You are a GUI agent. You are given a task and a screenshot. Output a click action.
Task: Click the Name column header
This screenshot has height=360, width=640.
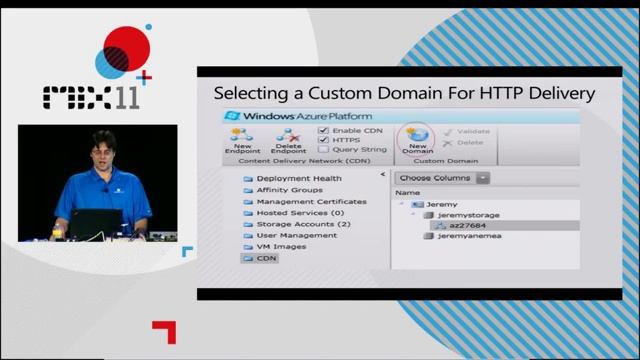pyautogui.click(x=408, y=193)
